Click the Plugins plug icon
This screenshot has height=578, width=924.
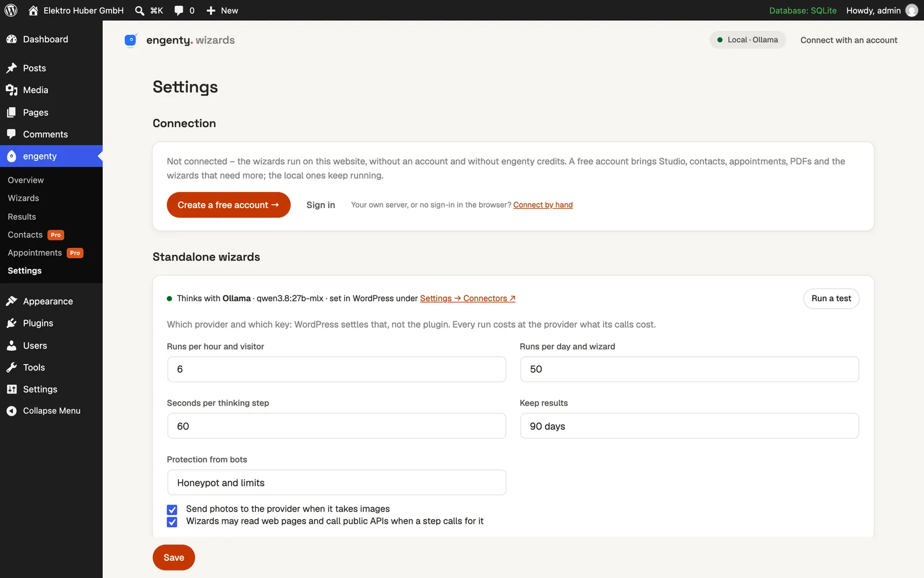(x=12, y=323)
